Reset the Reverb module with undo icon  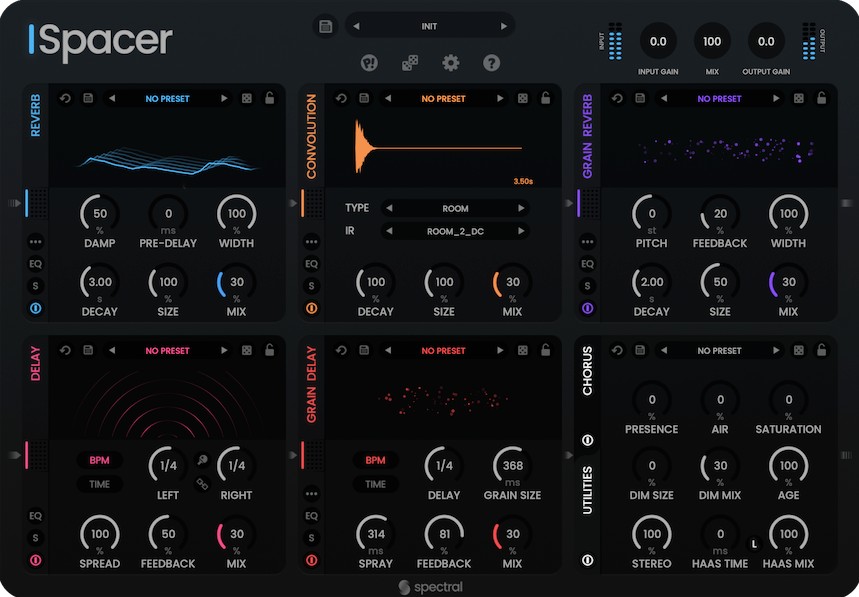point(65,99)
